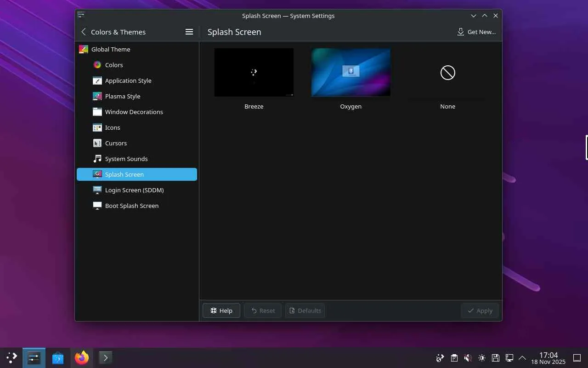Click Get New... to download splash screens
The height and width of the screenshot is (368, 588).
476,32
